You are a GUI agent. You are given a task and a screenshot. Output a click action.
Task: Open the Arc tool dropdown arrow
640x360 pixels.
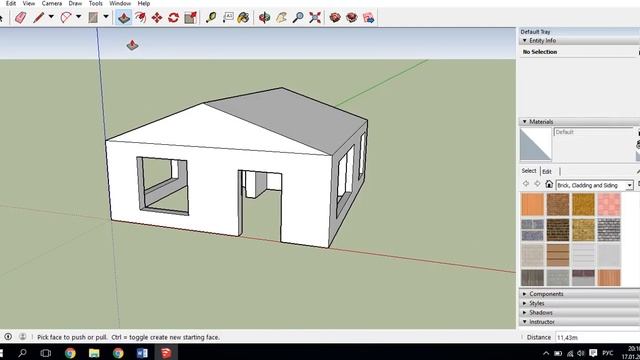coord(78,17)
